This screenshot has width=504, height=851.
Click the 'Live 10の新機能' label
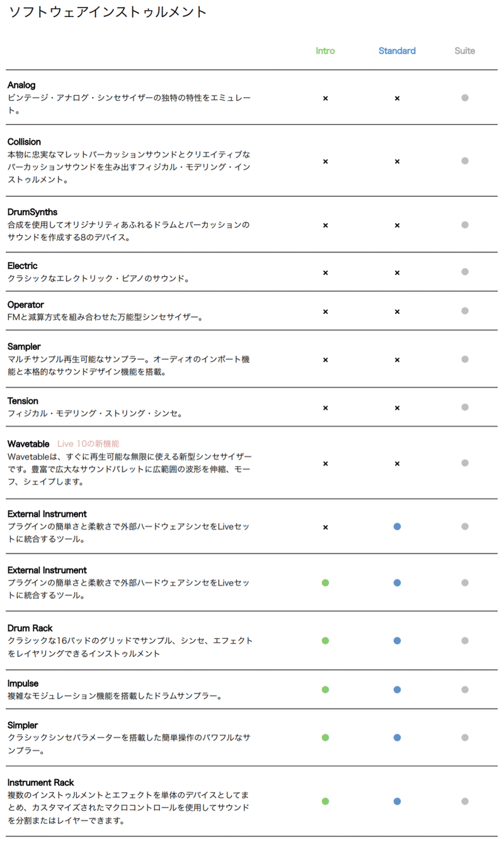pos(88,444)
